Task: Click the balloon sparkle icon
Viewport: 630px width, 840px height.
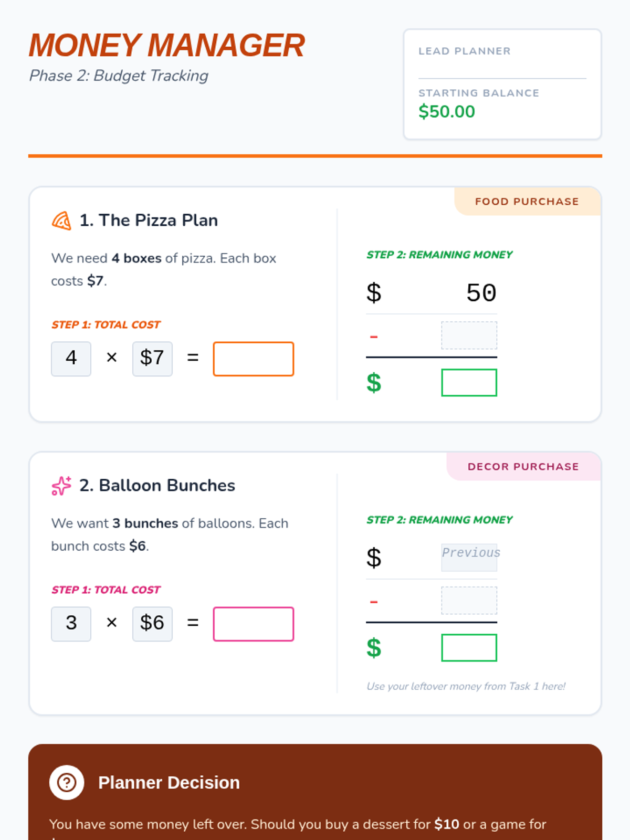Action: pos(61,486)
